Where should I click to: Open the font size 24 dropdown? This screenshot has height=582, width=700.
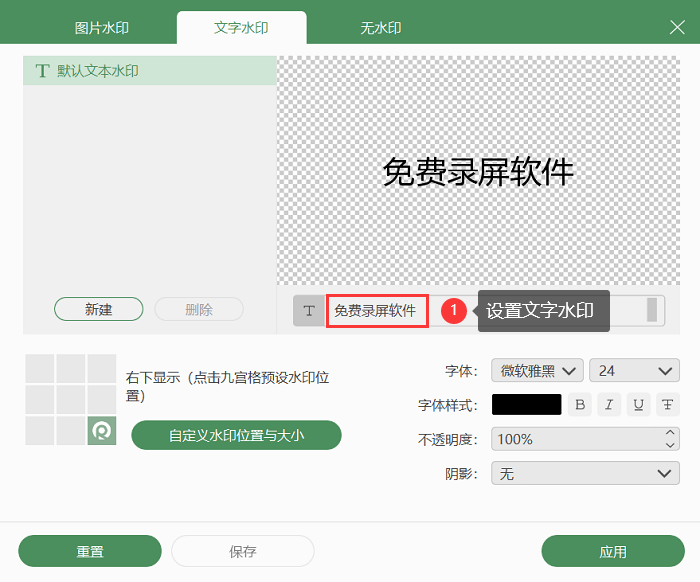click(x=634, y=370)
